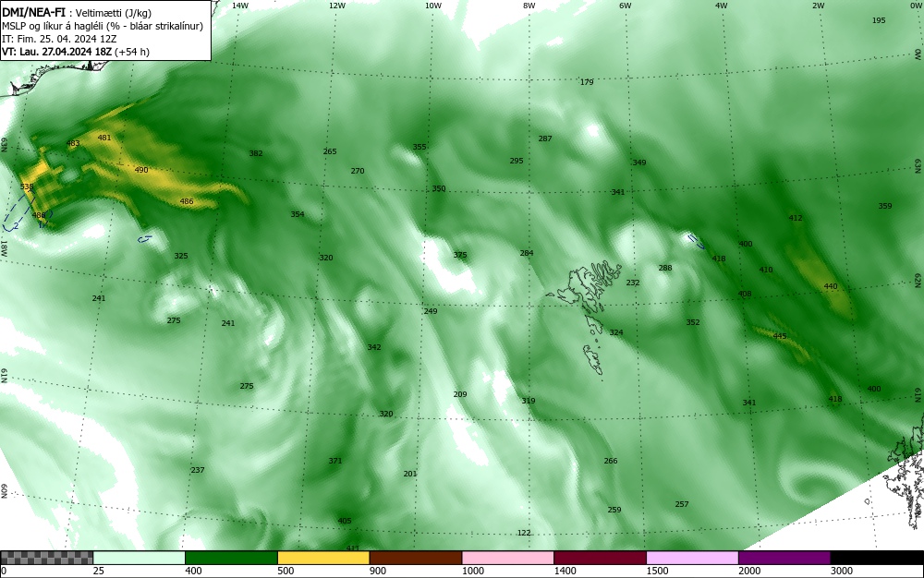Click the map value 179

click(x=587, y=82)
